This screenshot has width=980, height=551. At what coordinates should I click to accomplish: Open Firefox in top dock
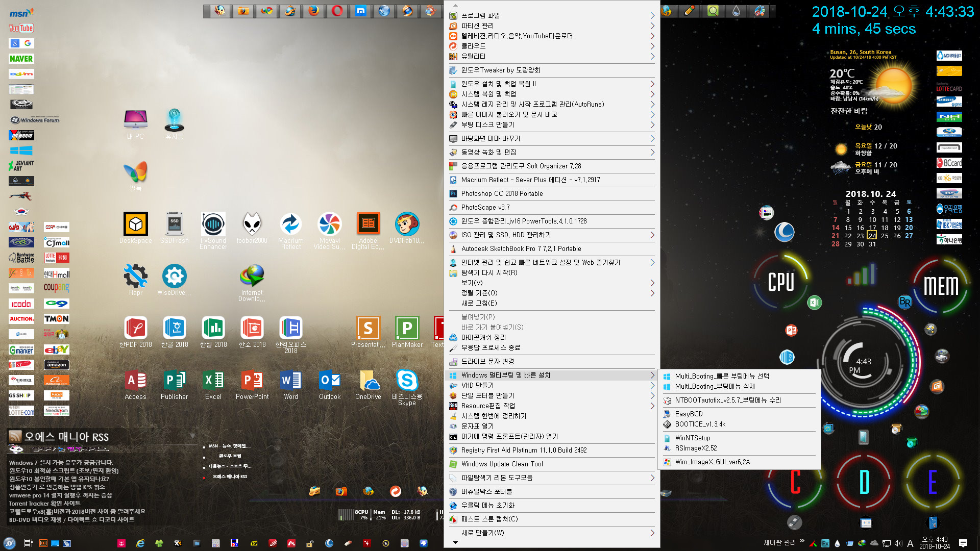313,11
